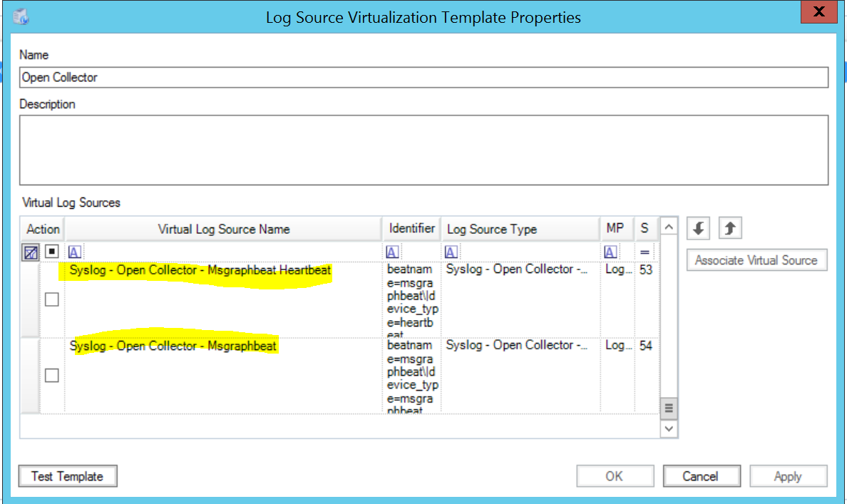Open filter icon for MP column
Image resolution: width=847 pixels, height=504 pixels.
coord(611,252)
